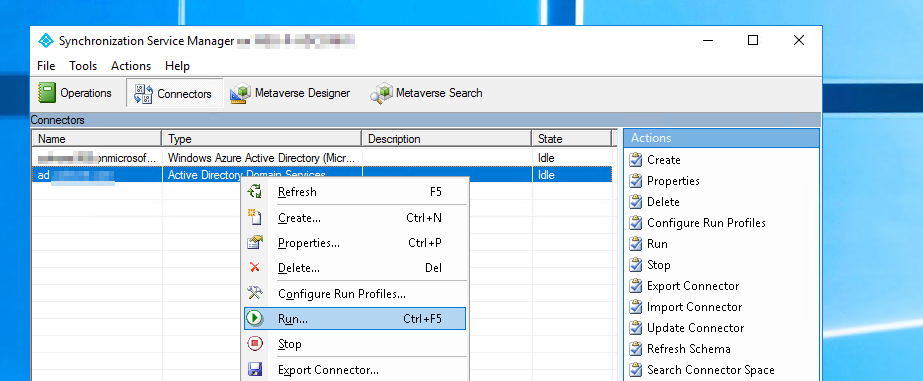The width and height of the screenshot is (923, 381).
Task: Sort connectors by Type column header
Action: [262, 139]
